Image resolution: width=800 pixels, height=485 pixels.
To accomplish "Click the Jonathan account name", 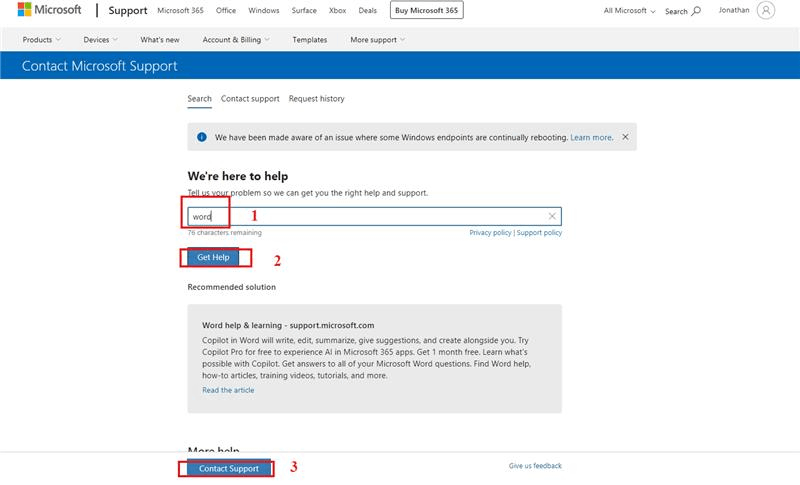I will (734, 10).
